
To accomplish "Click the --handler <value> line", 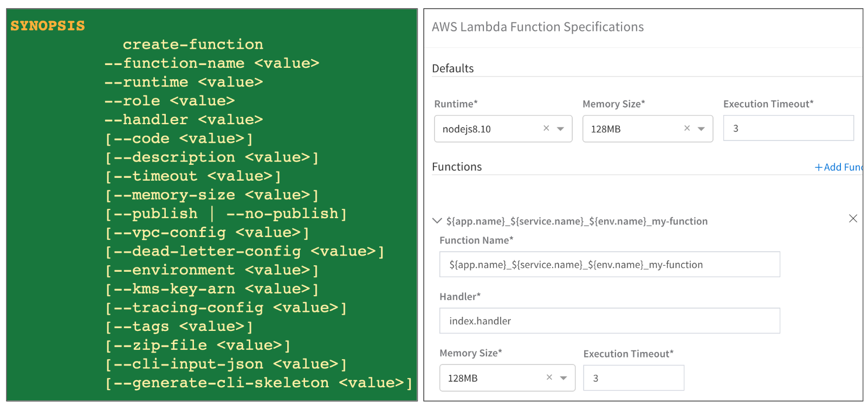I will [x=184, y=119].
